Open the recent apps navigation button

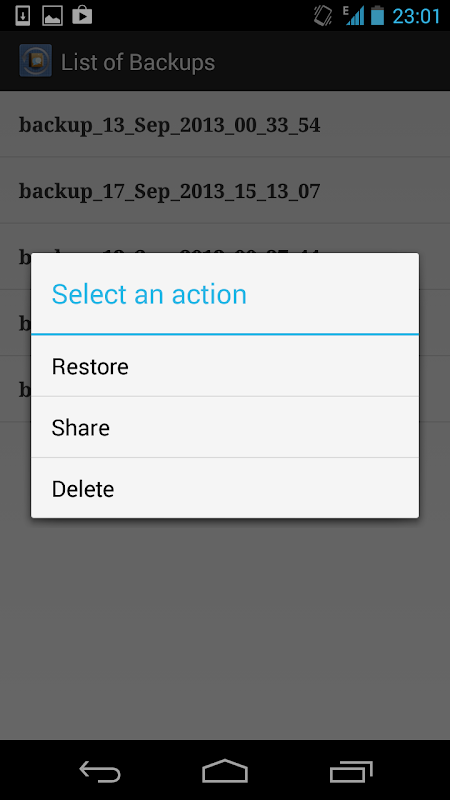[351, 771]
